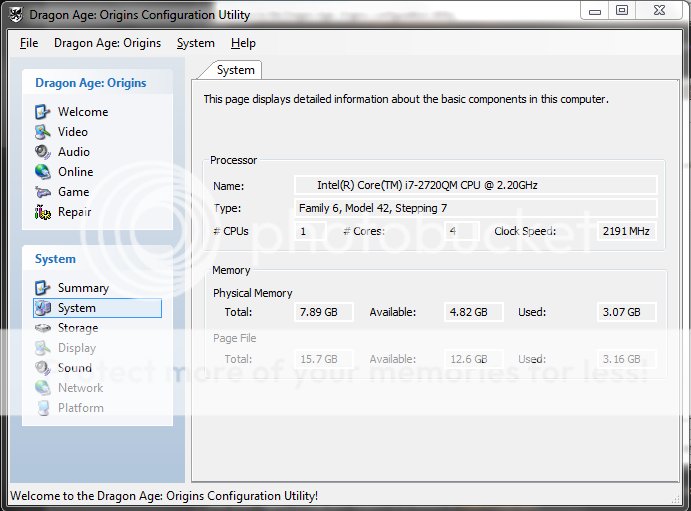Screen dimensions: 691x511
Task: Open the Dragon Age: Origins menu
Action: [107, 43]
